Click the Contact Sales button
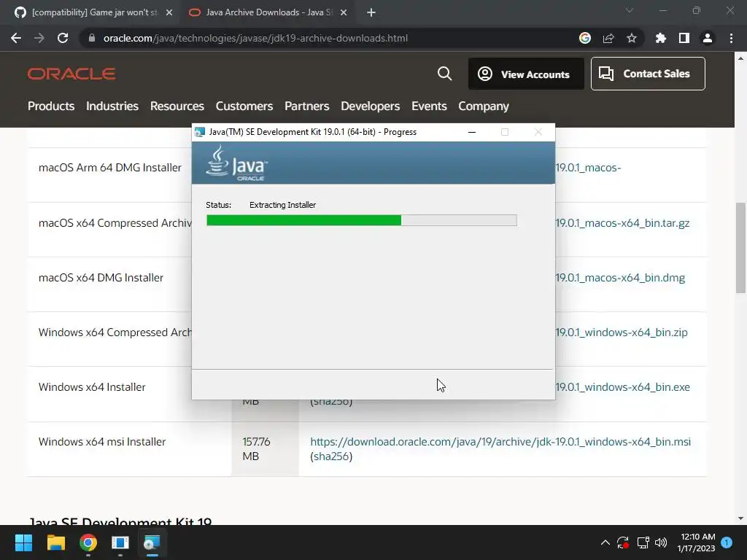 [x=648, y=74]
